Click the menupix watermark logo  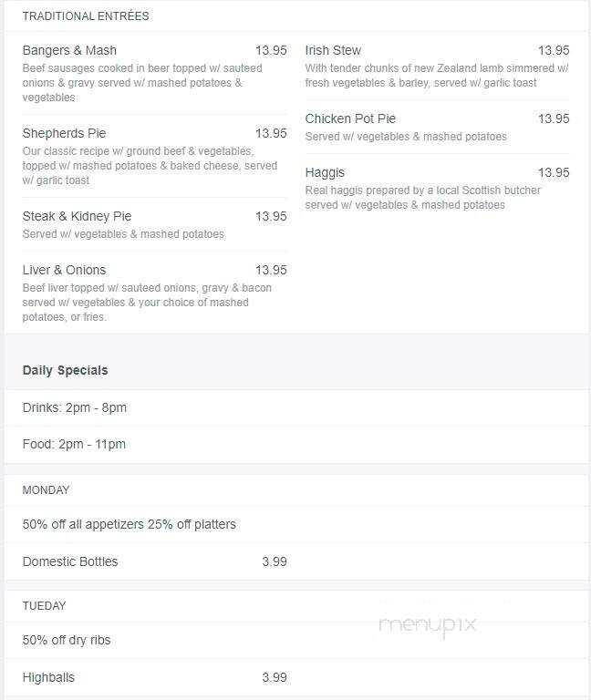(428, 625)
